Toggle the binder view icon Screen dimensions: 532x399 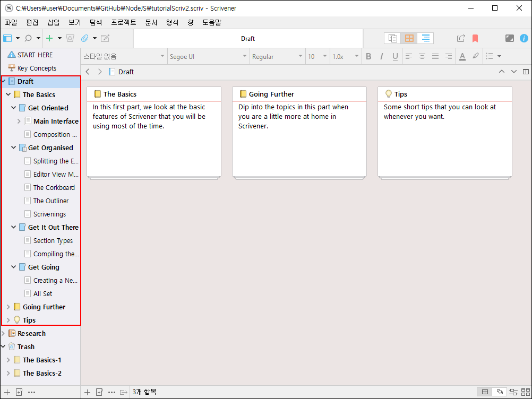coord(7,38)
